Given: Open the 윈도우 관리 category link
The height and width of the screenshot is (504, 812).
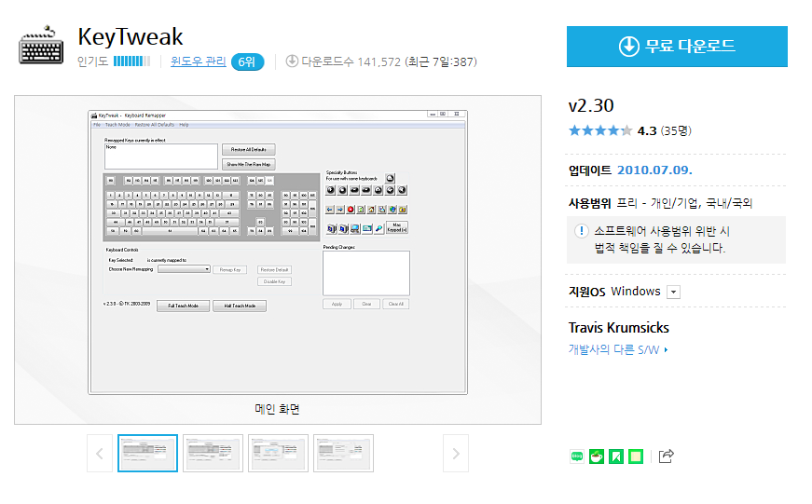Looking at the screenshot, I should coord(198,61).
